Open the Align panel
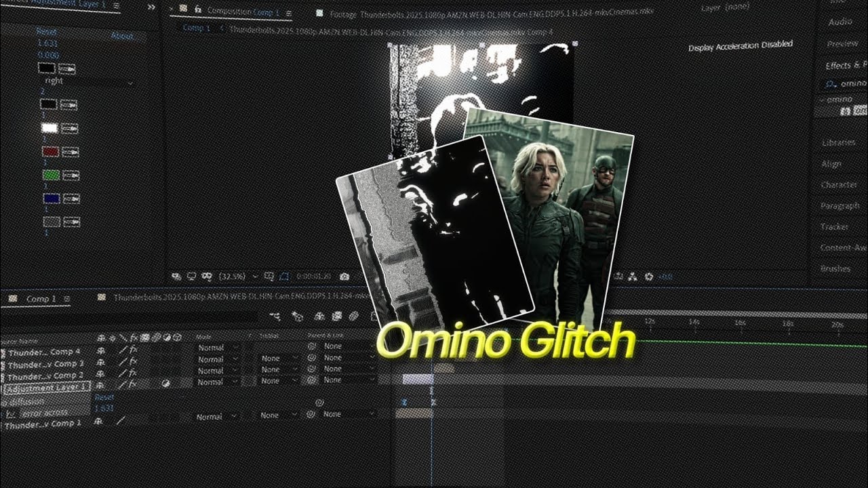 click(x=831, y=163)
